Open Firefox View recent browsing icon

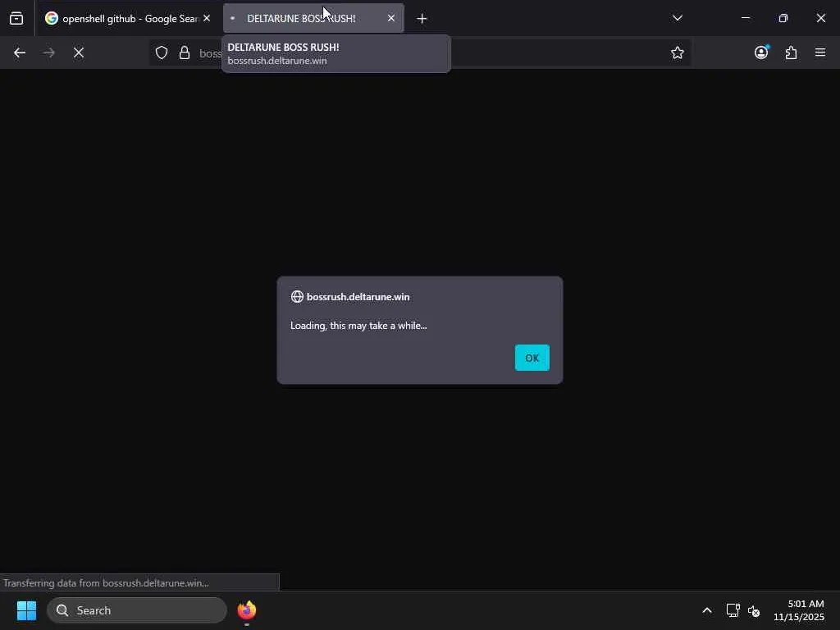[16, 18]
